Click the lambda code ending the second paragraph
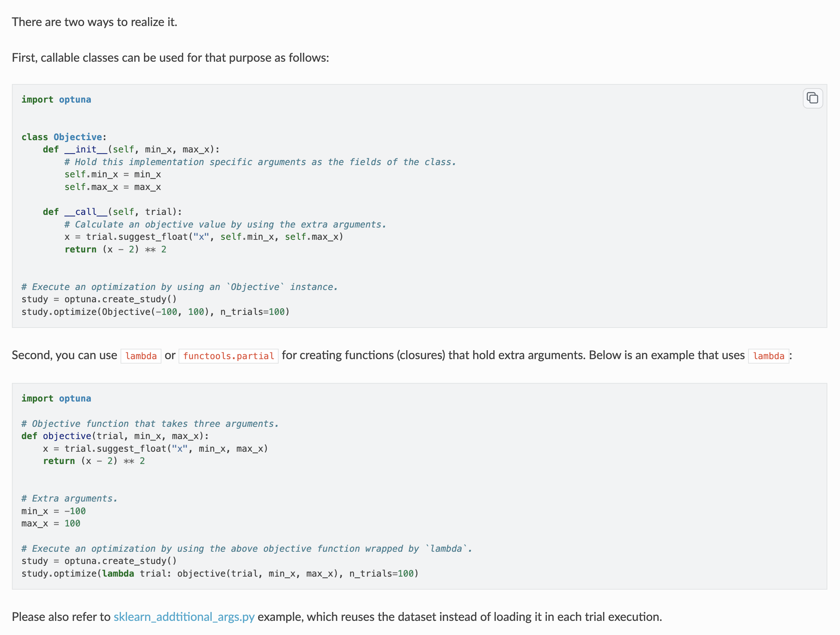Viewport: 840px width, 635px height. 768,356
